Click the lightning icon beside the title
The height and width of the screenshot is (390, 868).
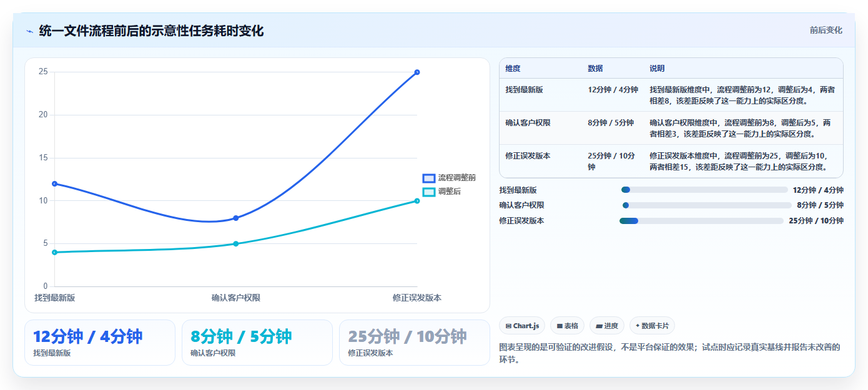29,31
